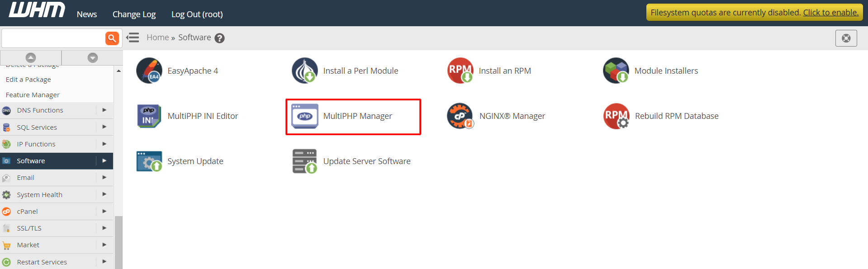Click the Market shopping cart icon
Viewport: 868px width, 269px height.
[x=6, y=245]
